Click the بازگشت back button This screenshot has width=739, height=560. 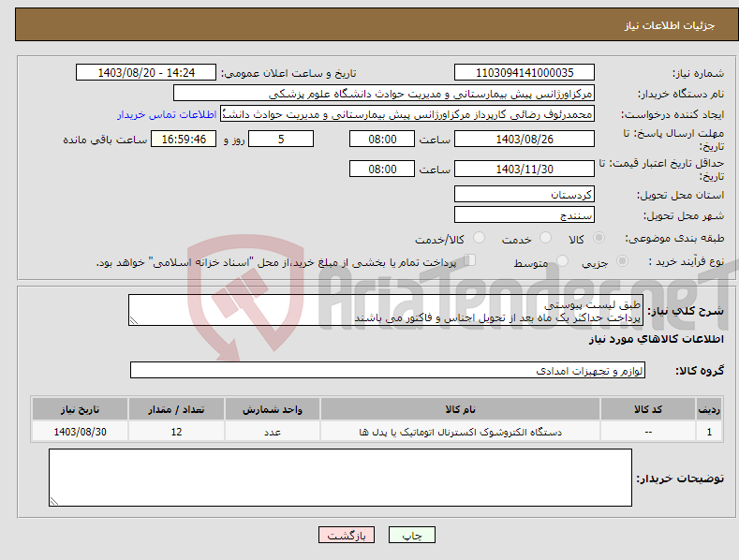347,535
